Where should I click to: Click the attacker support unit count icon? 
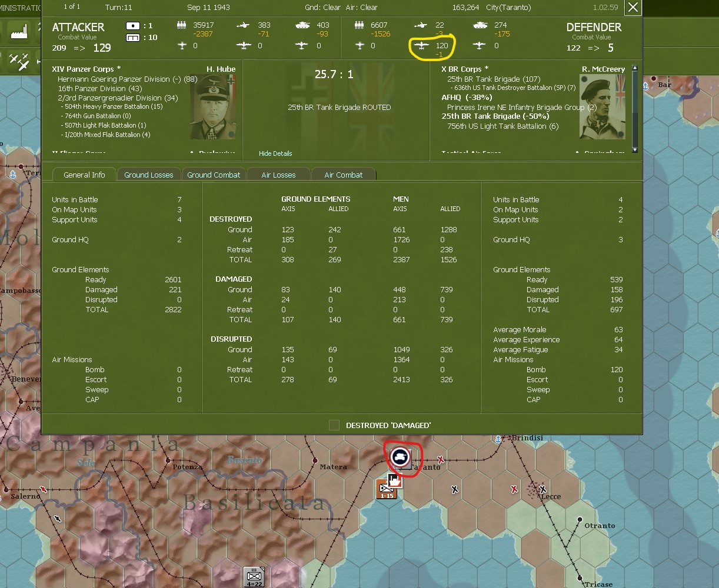click(133, 38)
